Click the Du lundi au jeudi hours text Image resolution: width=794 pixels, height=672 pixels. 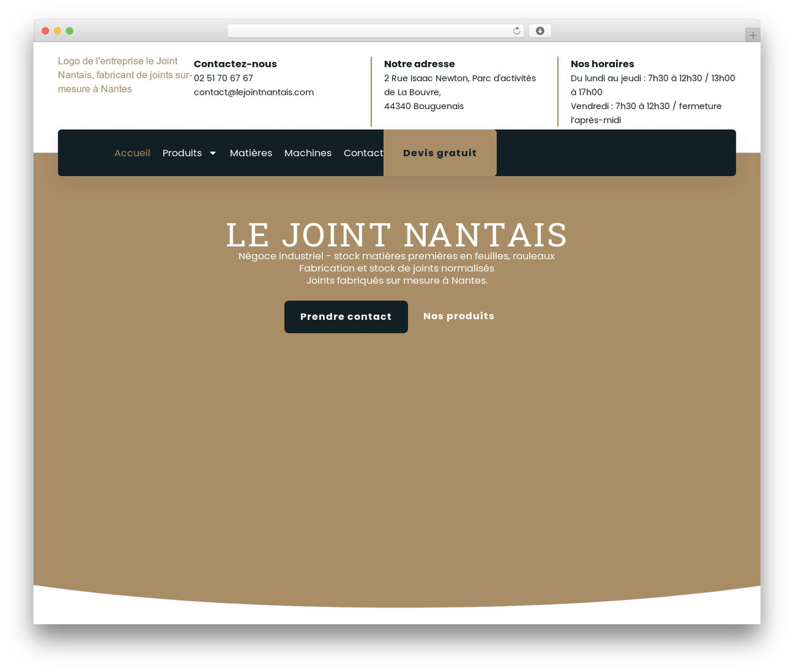point(653,85)
